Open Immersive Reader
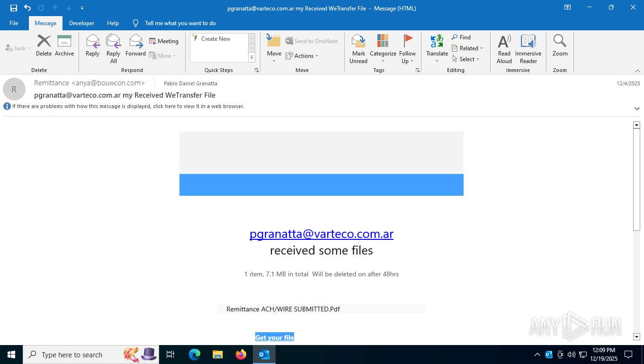644x364 pixels. [x=528, y=48]
